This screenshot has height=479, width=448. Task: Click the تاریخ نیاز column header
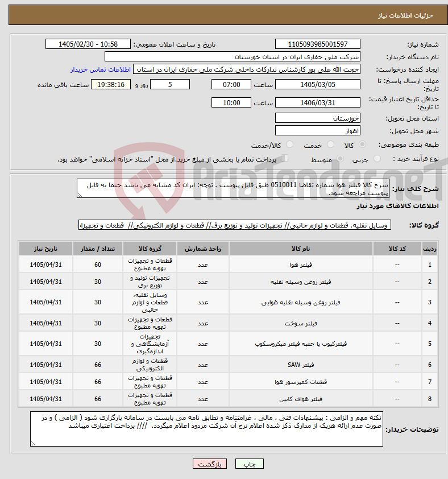tap(46, 249)
